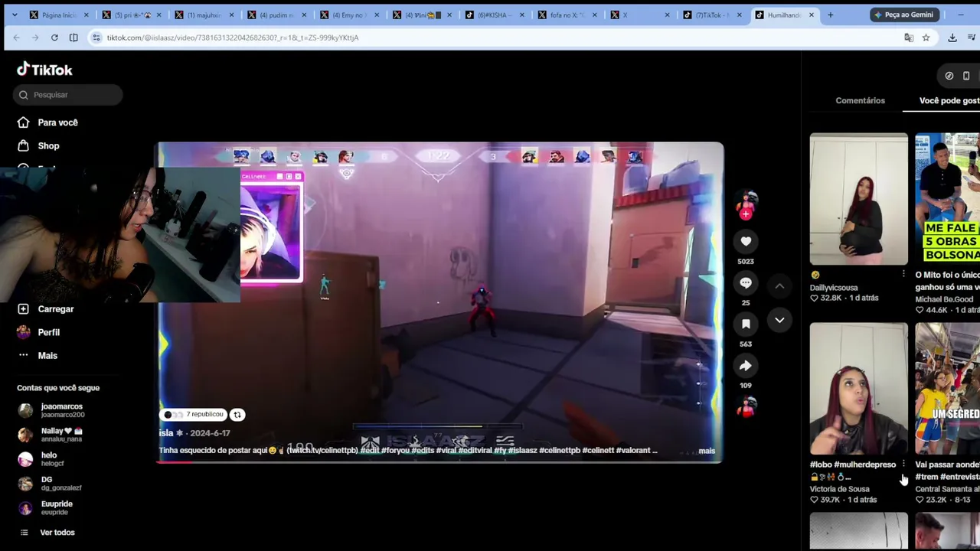
Task: Open comments bubble showing 25
Action: (x=746, y=283)
